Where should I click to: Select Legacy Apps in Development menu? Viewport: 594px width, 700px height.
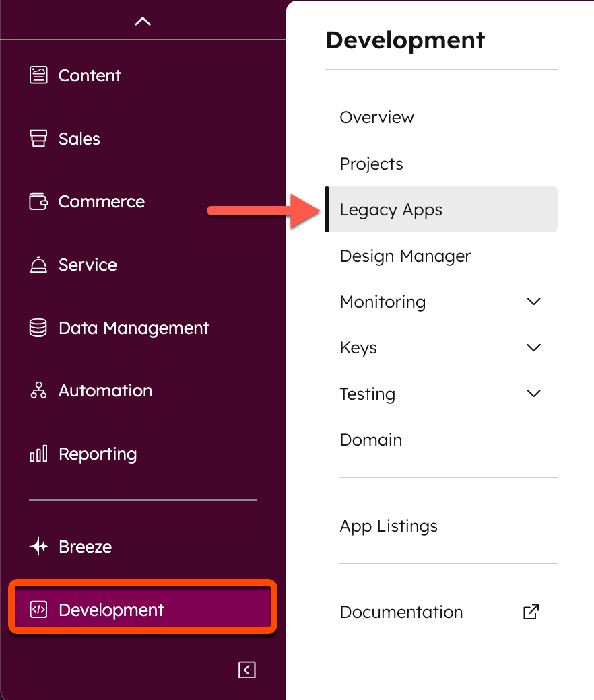tap(391, 210)
